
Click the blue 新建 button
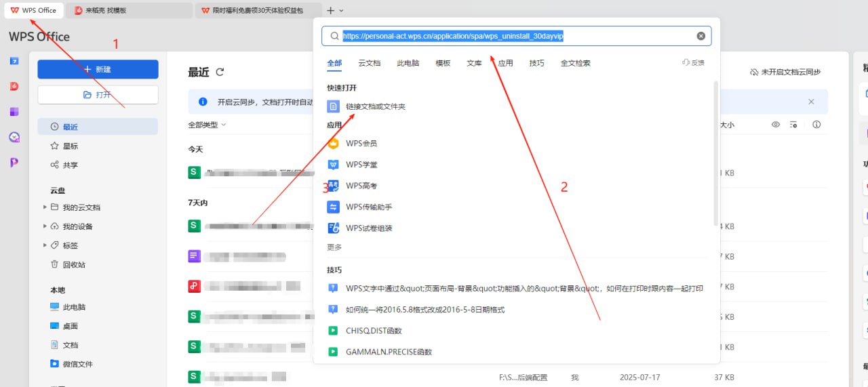tap(98, 69)
